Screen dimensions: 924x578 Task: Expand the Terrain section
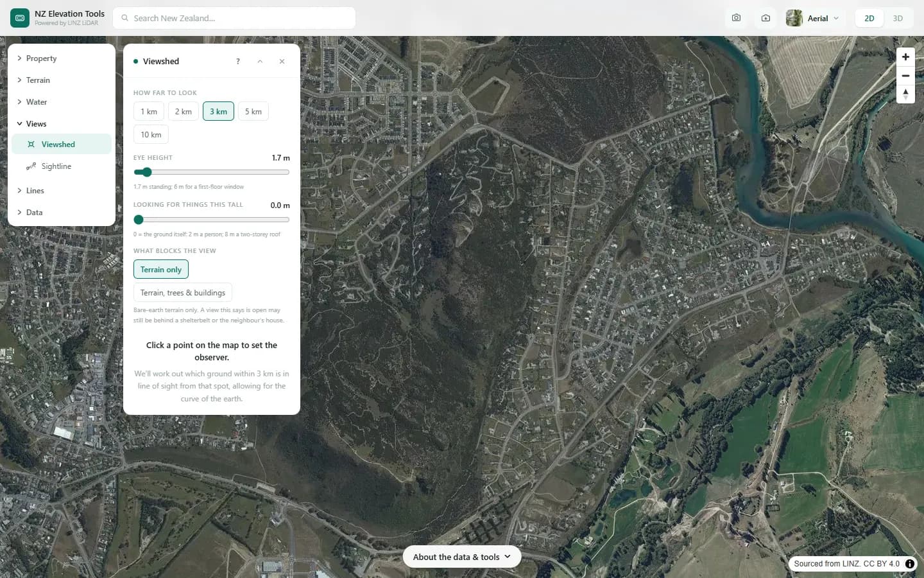tap(62, 80)
